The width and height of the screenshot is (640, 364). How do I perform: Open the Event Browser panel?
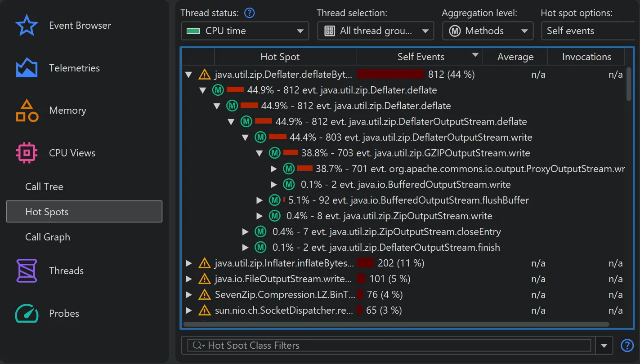[x=80, y=26]
